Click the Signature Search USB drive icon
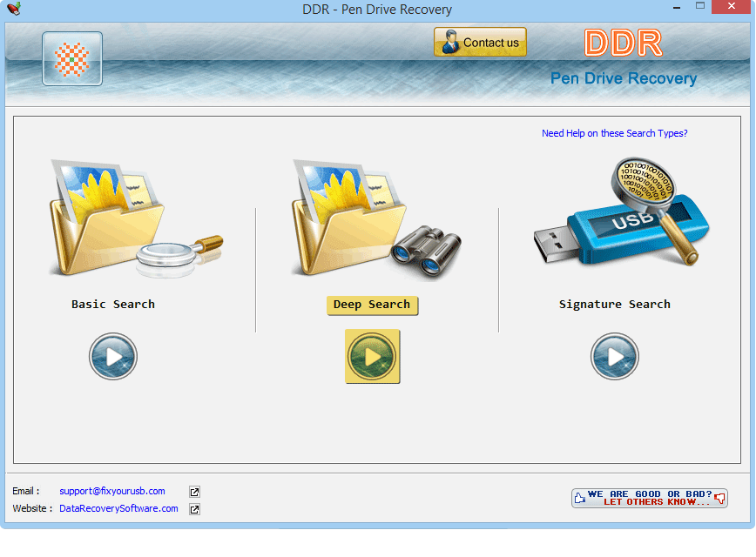756x557 pixels. point(620,213)
